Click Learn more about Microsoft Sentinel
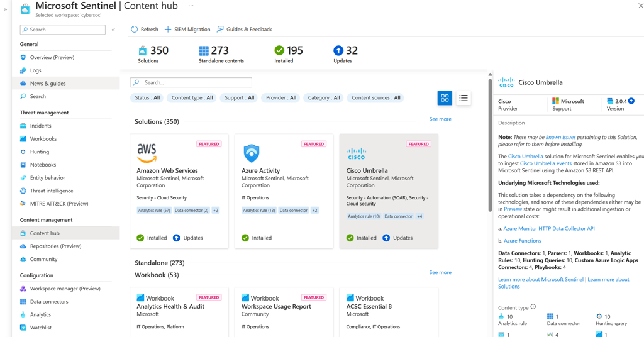This screenshot has width=644, height=337. point(540,280)
